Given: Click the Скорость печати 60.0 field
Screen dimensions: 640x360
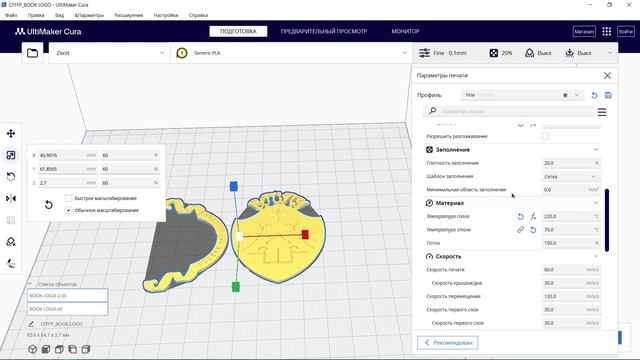Looking at the screenshot, I should point(571,270).
